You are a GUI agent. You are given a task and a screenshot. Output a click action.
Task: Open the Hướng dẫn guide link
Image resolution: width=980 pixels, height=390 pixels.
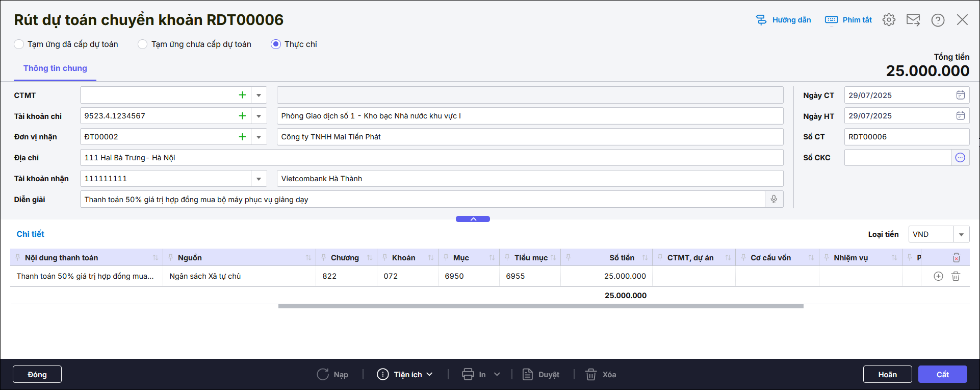tap(784, 20)
